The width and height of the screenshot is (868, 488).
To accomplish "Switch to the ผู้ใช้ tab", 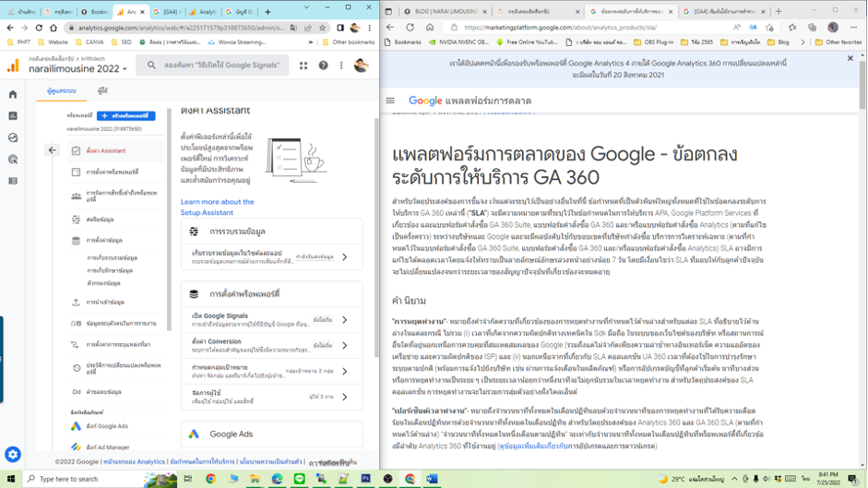I will (102, 91).
